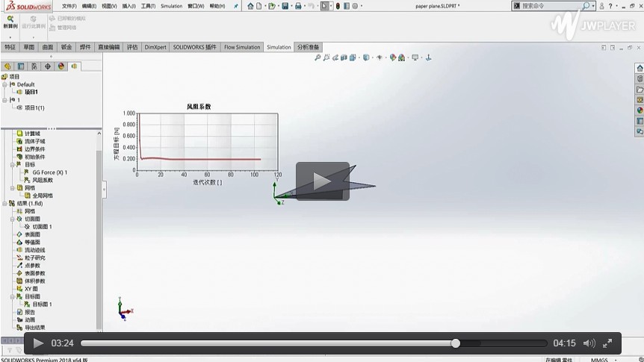The height and width of the screenshot is (362, 644).
Task: Open the Flow Simulation analysis tree tab icon
Action: coord(74,66)
